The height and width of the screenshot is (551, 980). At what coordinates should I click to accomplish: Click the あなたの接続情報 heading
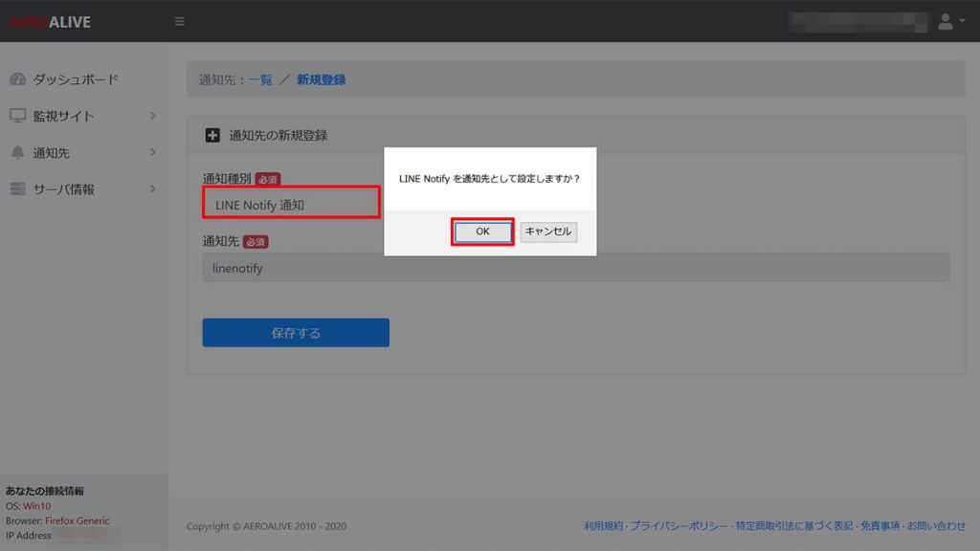point(45,491)
